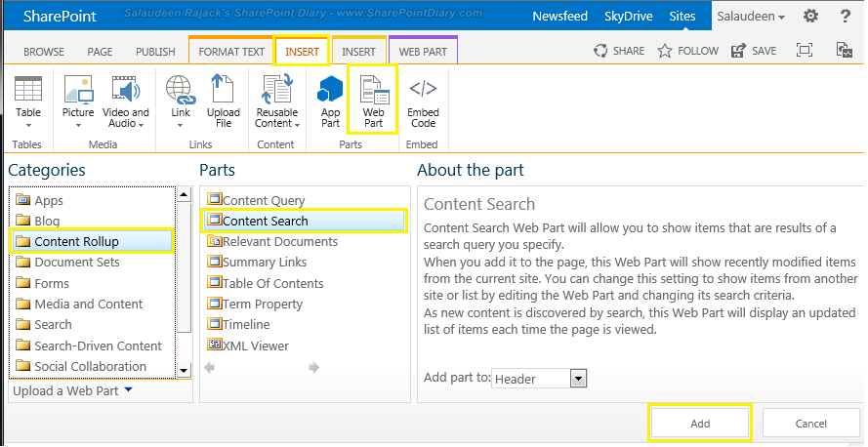Click the Link globe icon
The width and height of the screenshot is (868, 447).
(181, 89)
